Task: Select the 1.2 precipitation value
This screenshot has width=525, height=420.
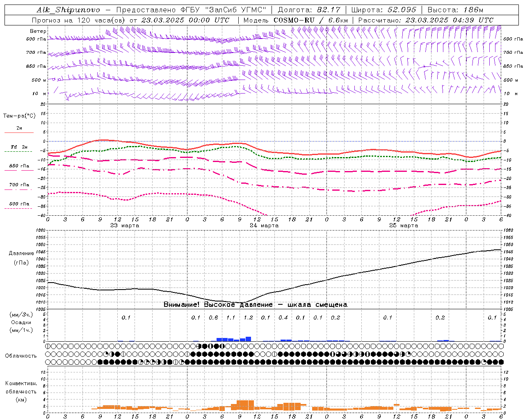Action: click(x=248, y=318)
